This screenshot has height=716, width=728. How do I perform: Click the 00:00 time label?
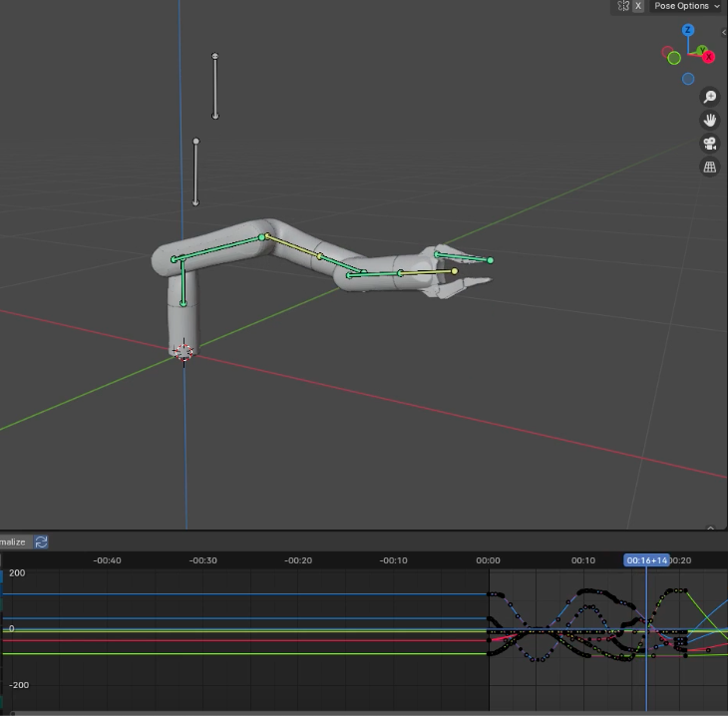[x=488, y=560]
